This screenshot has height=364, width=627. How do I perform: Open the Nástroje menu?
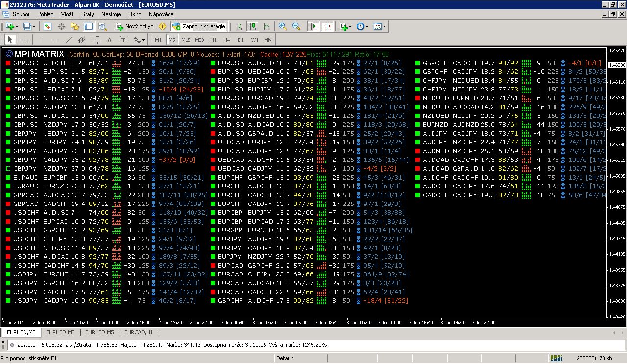click(x=111, y=14)
